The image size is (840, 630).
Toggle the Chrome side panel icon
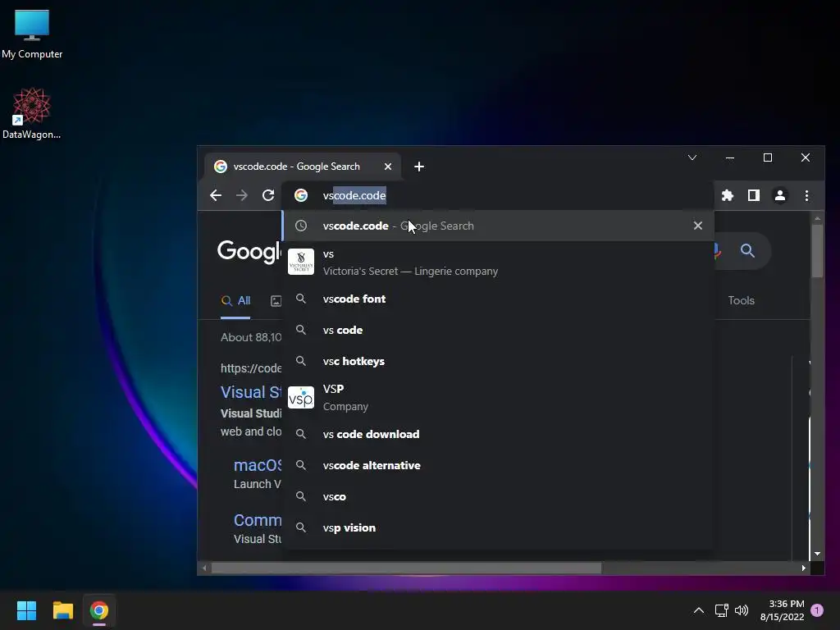(753, 195)
